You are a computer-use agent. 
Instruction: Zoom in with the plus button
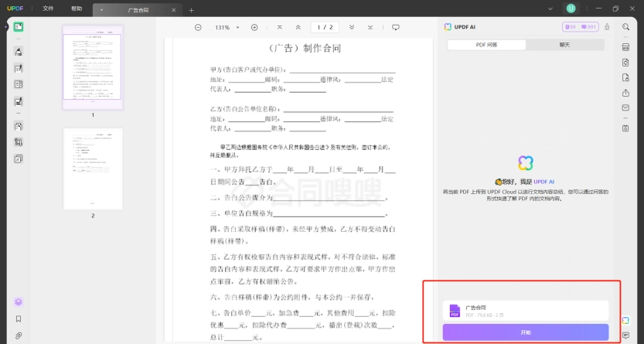click(254, 28)
